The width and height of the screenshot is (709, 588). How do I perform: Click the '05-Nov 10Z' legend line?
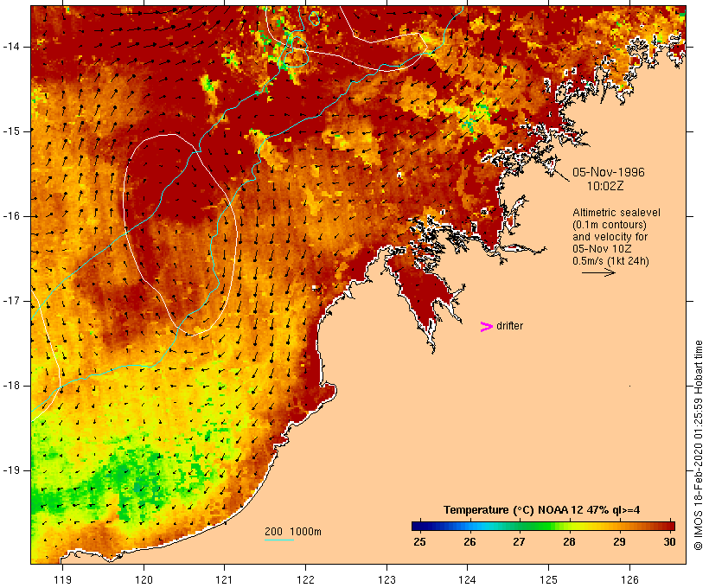click(602, 249)
